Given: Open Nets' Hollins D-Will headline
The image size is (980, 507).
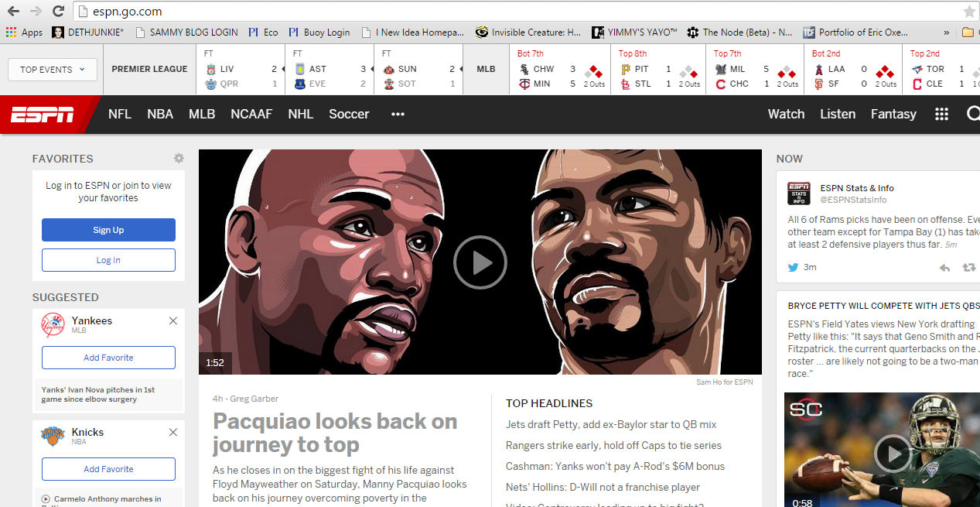Looking at the screenshot, I should [603, 487].
